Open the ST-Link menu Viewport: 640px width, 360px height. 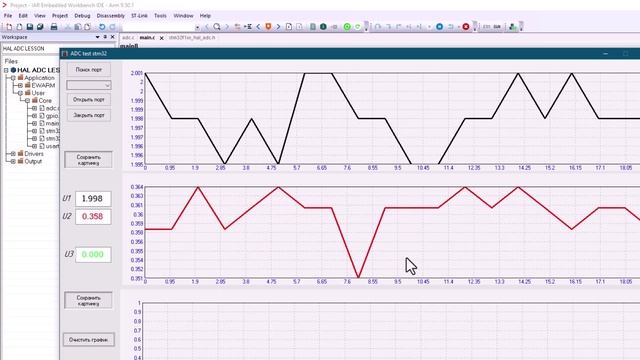(139, 16)
